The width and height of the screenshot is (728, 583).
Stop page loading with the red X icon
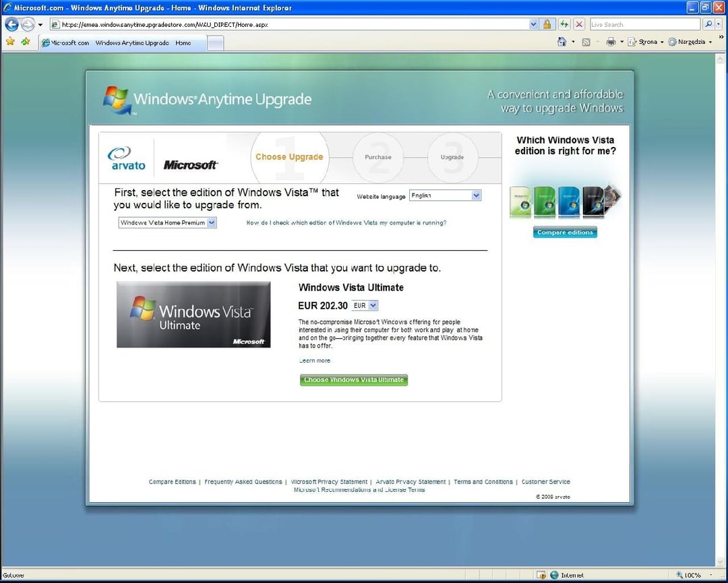[578, 24]
